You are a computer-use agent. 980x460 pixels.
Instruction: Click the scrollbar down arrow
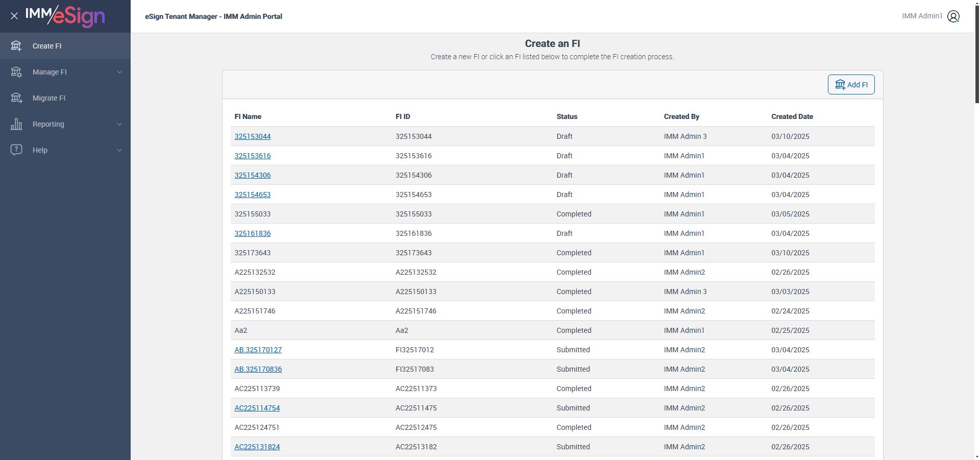tap(977, 456)
